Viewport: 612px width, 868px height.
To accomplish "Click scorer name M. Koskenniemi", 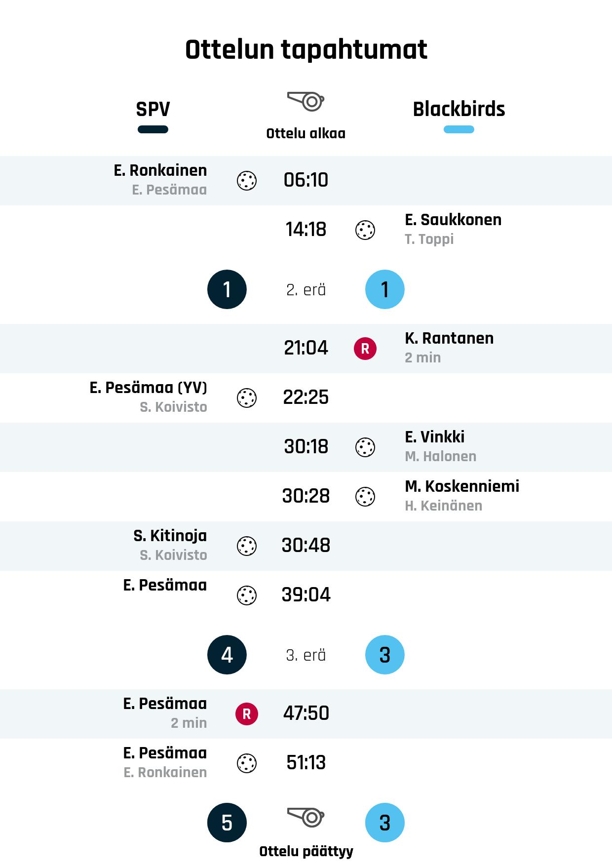I will pyautogui.click(x=462, y=486).
